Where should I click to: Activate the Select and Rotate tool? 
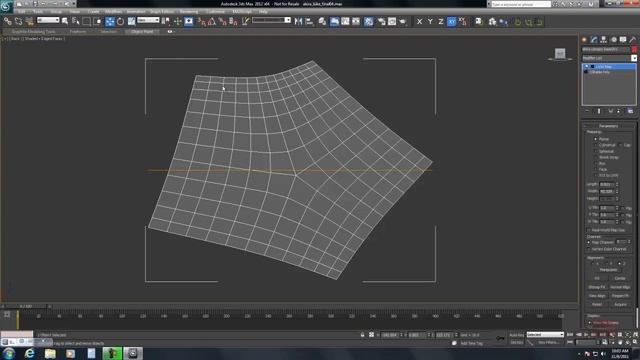[120, 21]
